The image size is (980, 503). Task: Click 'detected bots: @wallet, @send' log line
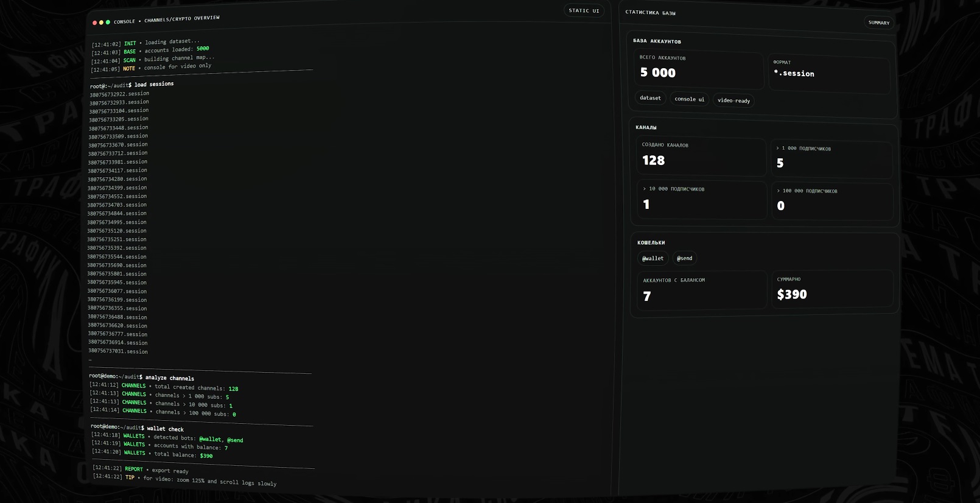167,437
